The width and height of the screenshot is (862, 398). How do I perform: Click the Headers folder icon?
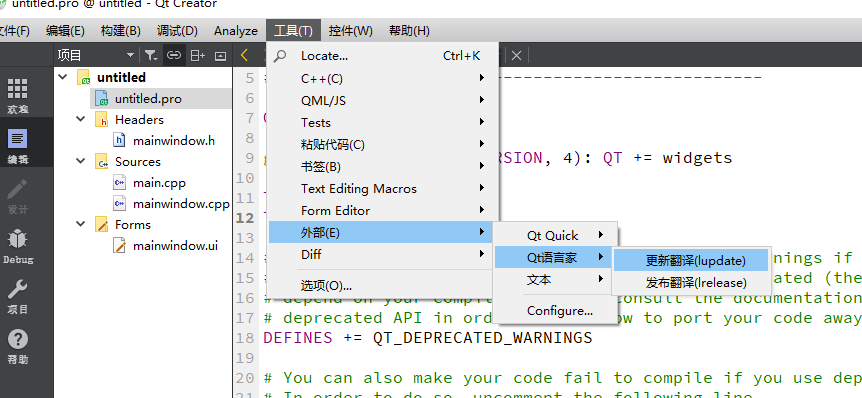[x=102, y=119]
